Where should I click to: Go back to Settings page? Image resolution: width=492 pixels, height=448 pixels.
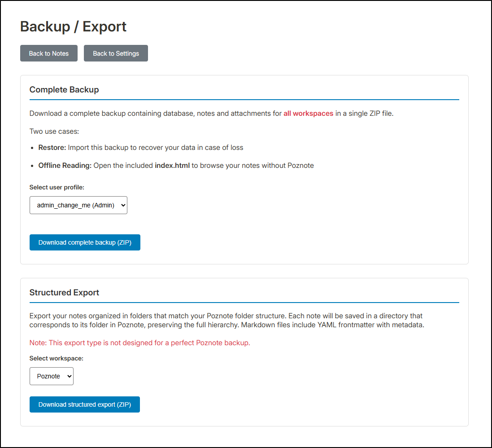point(116,53)
